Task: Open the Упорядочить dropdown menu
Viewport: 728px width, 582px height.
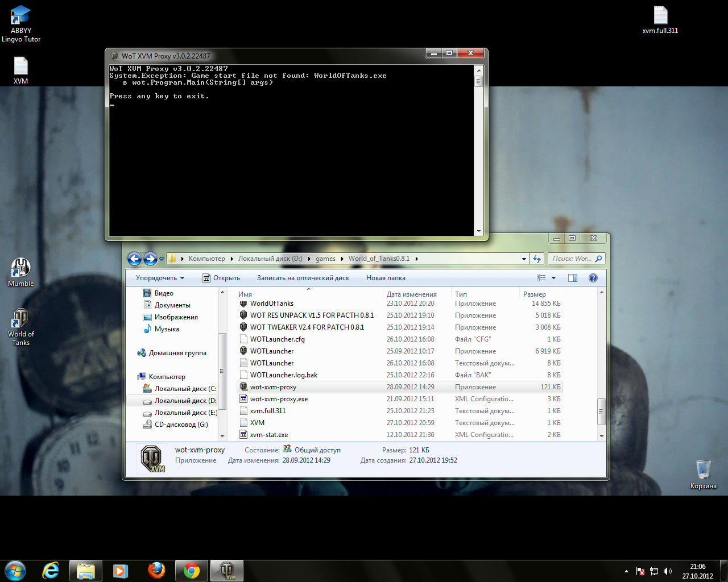Action: (x=160, y=278)
